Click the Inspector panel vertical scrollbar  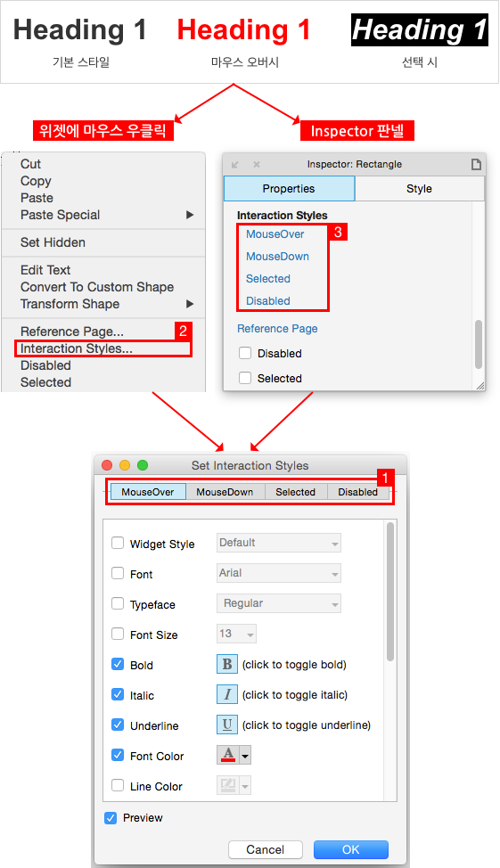(x=479, y=344)
